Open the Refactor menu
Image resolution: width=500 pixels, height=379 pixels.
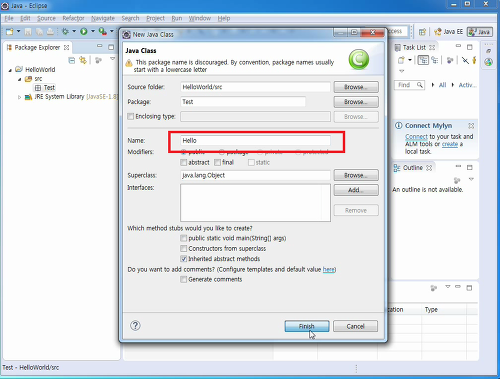tap(73, 18)
